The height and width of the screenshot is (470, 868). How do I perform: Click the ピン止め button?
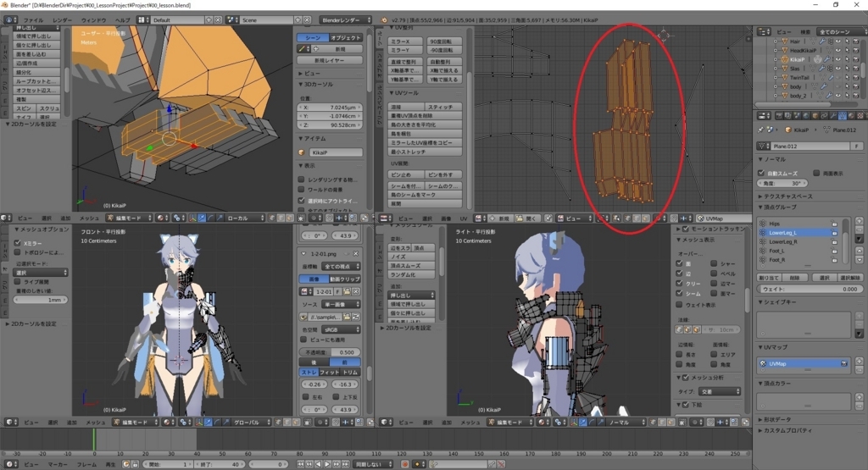tap(406, 174)
